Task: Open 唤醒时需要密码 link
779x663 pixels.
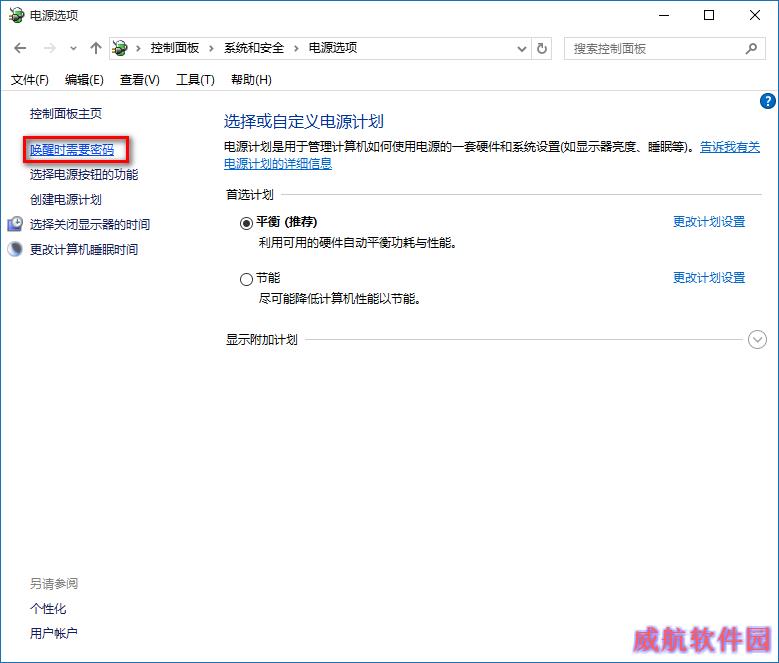Action: click(72, 149)
